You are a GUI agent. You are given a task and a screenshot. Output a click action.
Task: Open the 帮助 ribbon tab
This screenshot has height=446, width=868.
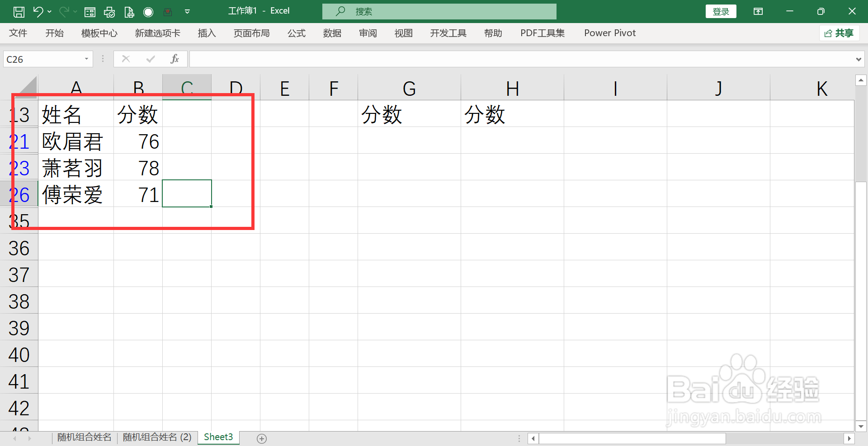tap(493, 33)
